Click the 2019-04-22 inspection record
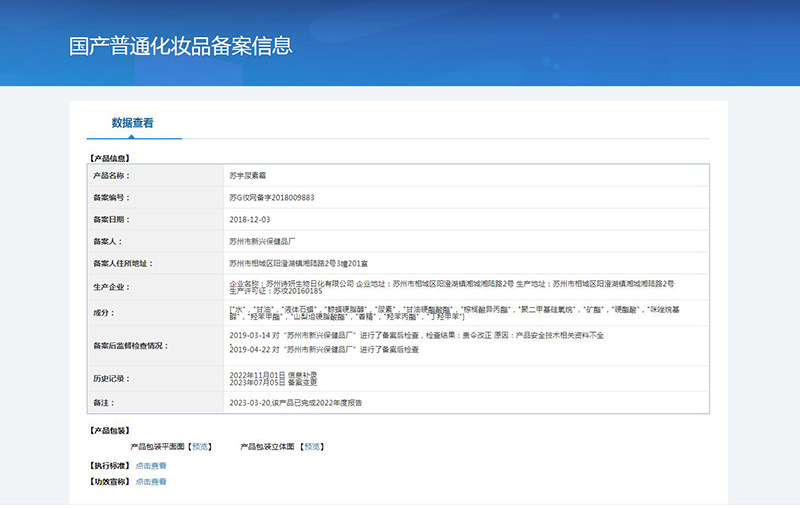This screenshot has height=508, width=800. pos(324,349)
